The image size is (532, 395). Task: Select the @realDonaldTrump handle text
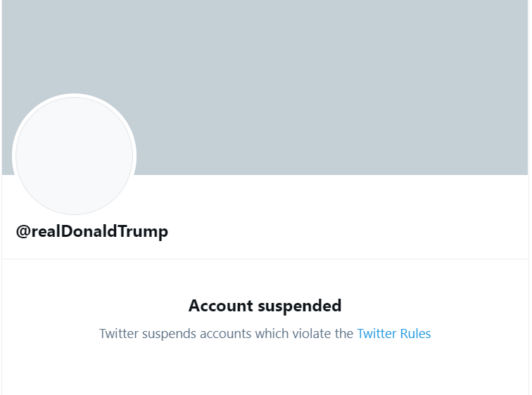coord(92,232)
